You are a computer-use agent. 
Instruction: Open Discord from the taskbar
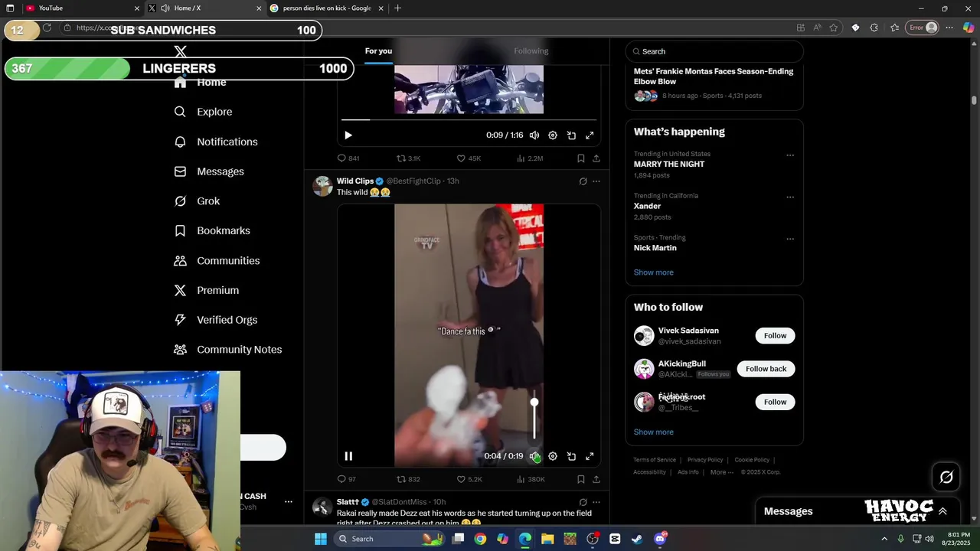[660, 539]
